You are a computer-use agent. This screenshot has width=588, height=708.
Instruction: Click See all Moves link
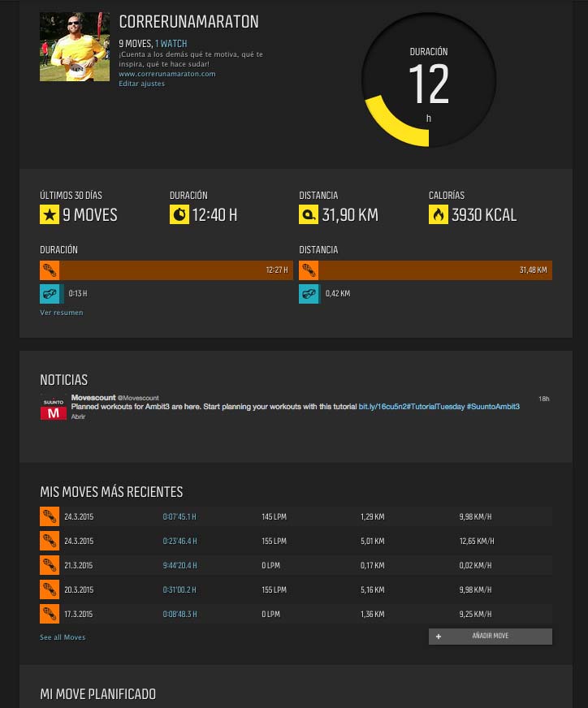click(63, 637)
